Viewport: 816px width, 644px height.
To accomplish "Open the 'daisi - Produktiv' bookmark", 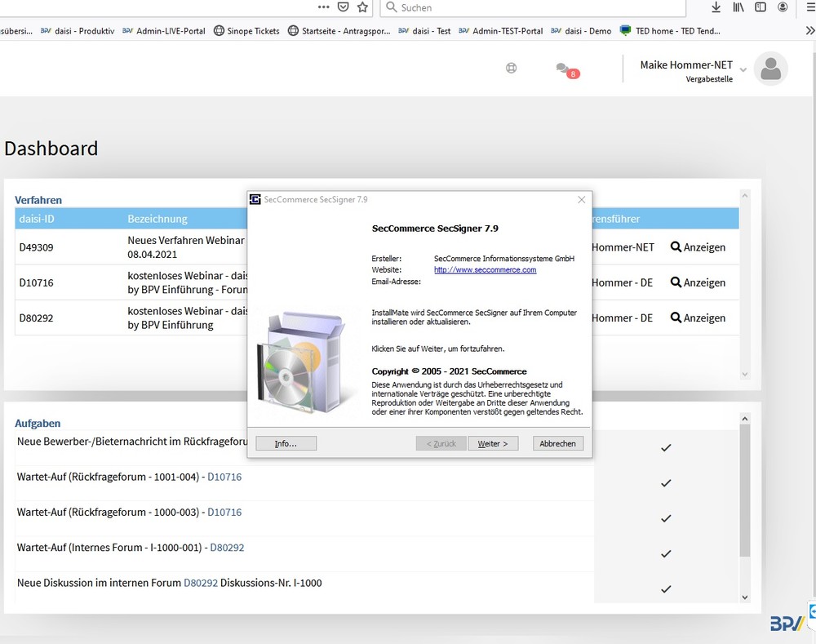I will coord(78,31).
